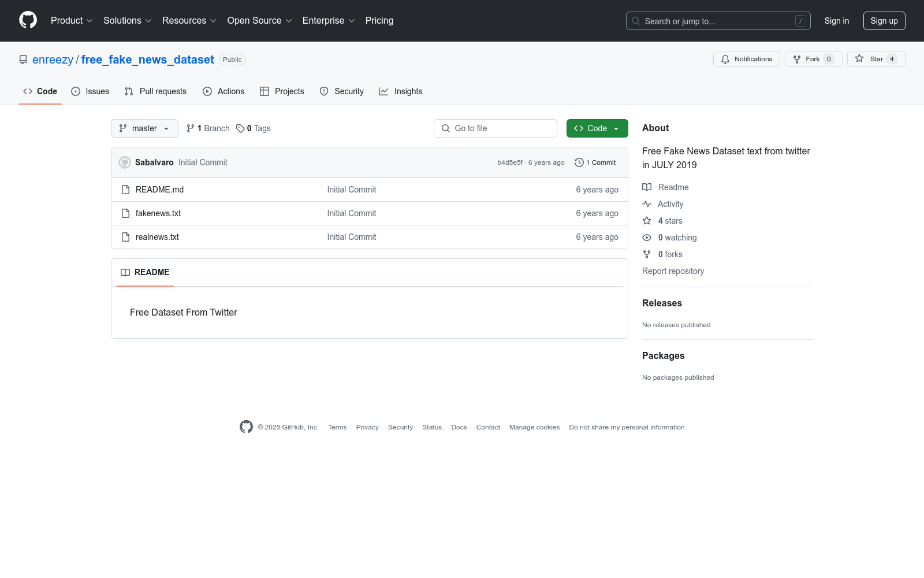This screenshot has width=924, height=578.
Task: Select the README tab in file viewer
Action: 145,272
